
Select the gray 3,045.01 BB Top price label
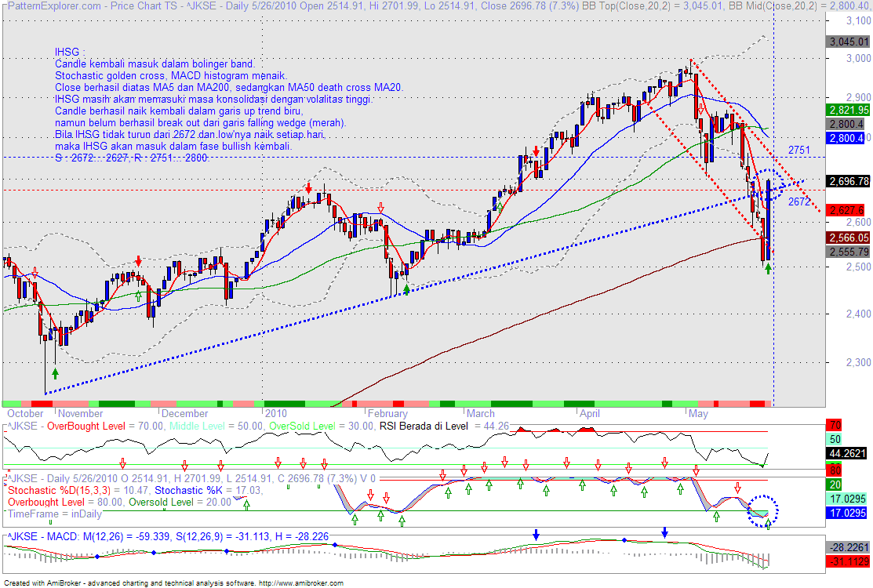(849, 42)
